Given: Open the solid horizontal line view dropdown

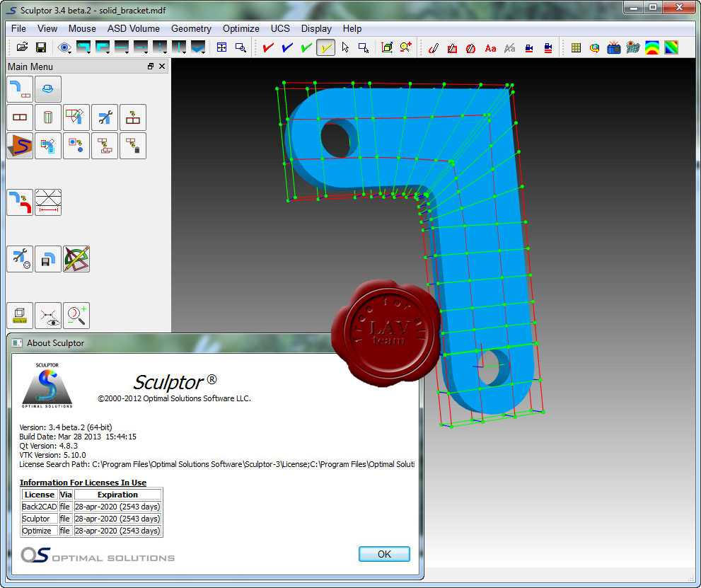Looking at the screenshot, I should (x=122, y=47).
